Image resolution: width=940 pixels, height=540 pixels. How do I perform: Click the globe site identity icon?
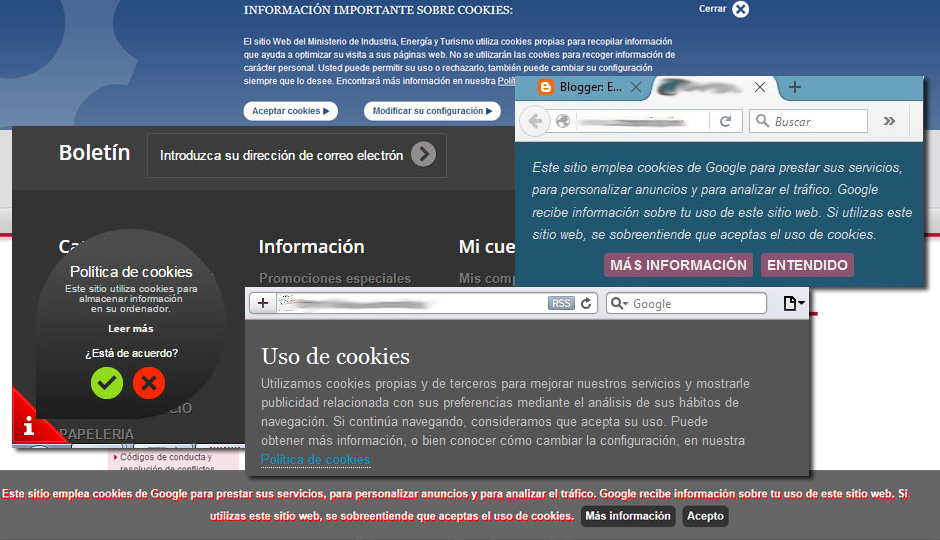pos(563,122)
